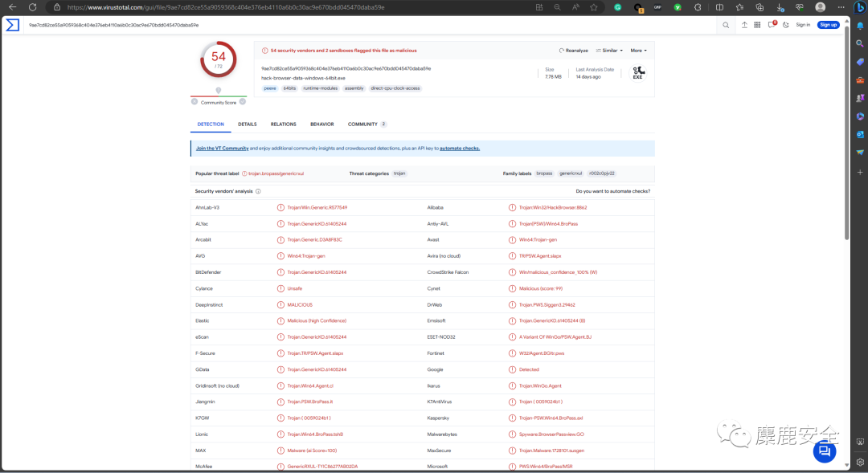868x473 pixels.
Task: Click the Sign up button
Action: tap(829, 25)
